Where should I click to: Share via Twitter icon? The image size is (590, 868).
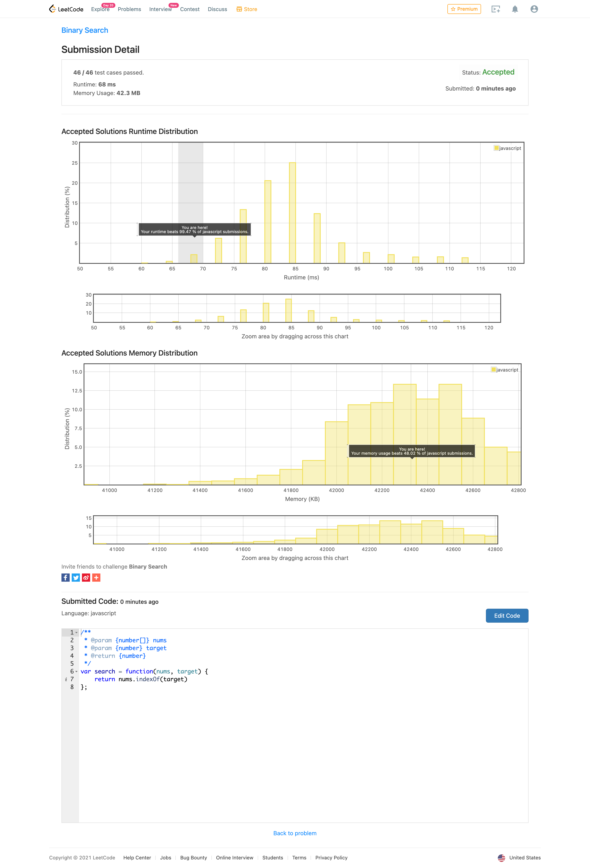(76, 577)
